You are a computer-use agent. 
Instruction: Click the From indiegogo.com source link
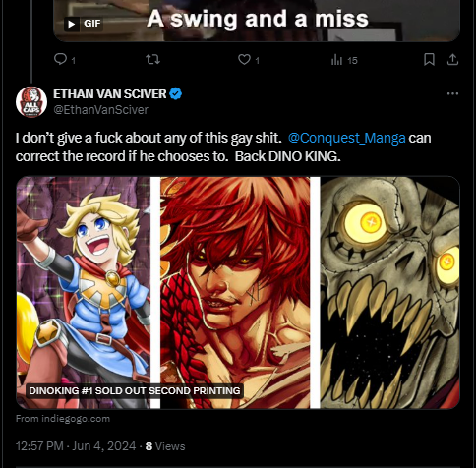pyautogui.click(x=63, y=419)
